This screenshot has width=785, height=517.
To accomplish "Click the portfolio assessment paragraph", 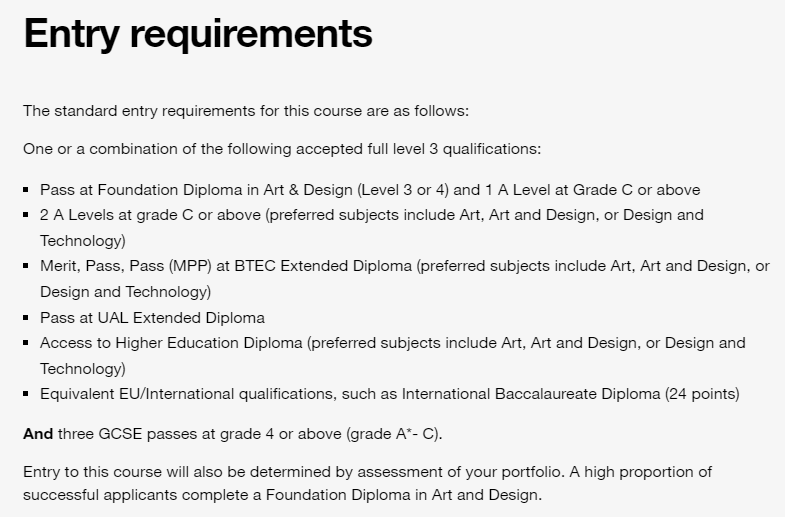I will pyautogui.click(x=367, y=483).
